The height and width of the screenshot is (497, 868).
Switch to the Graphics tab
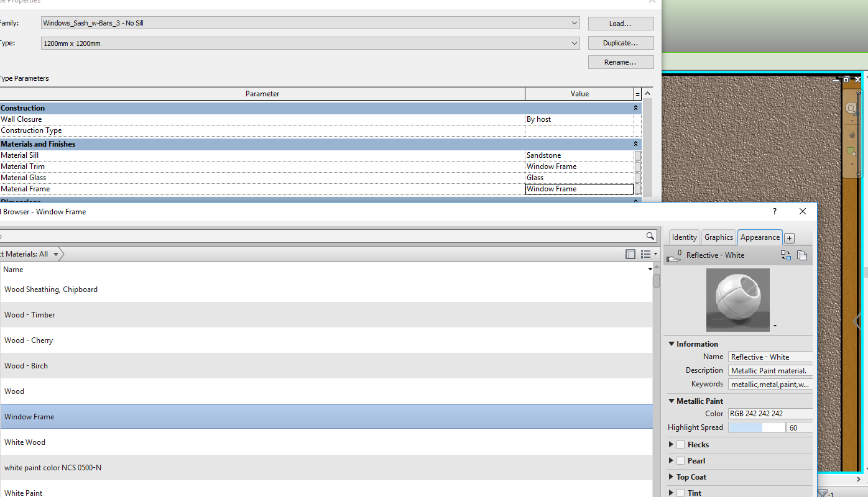click(719, 237)
